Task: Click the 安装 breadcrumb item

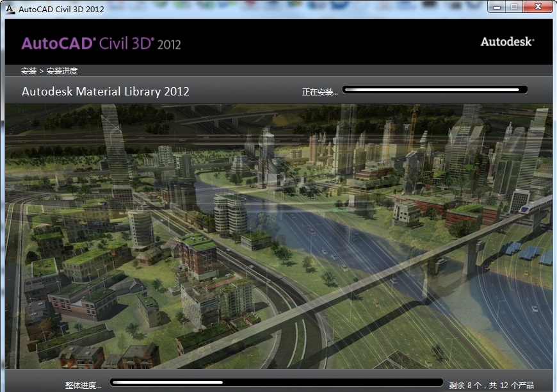Action: coord(29,71)
